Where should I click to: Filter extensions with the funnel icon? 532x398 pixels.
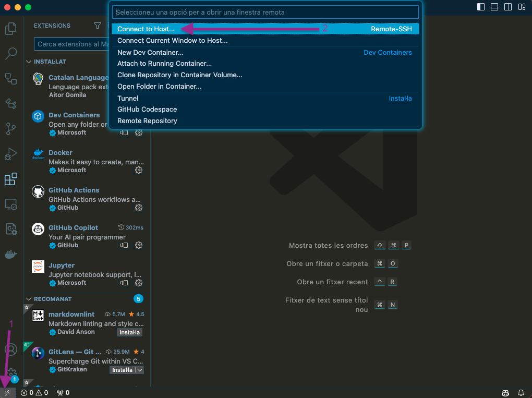tap(98, 26)
